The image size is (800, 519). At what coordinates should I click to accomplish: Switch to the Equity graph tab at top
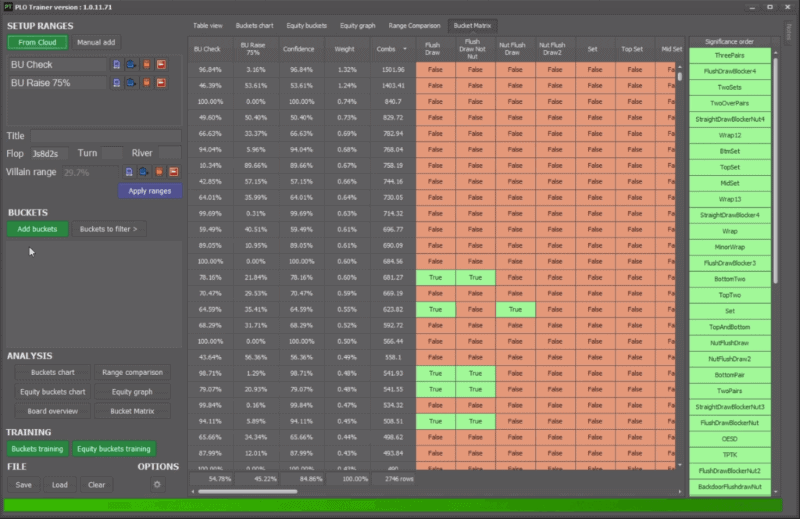(x=358, y=26)
